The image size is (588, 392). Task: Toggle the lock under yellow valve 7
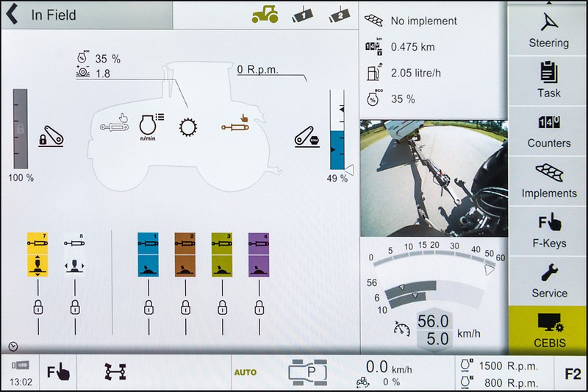click(37, 307)
